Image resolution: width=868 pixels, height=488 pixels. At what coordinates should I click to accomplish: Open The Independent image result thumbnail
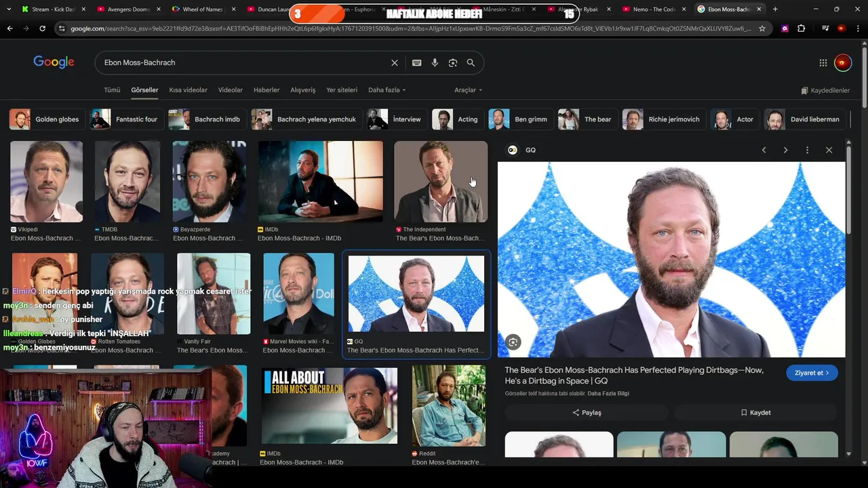point(441,182)
